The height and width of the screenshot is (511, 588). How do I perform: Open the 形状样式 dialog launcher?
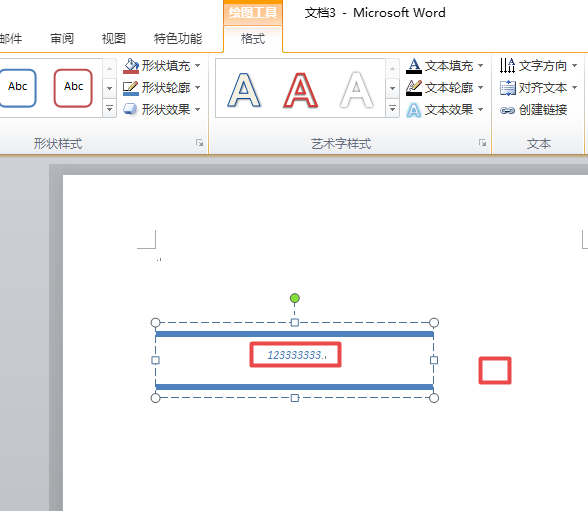(x=200, y=143)
